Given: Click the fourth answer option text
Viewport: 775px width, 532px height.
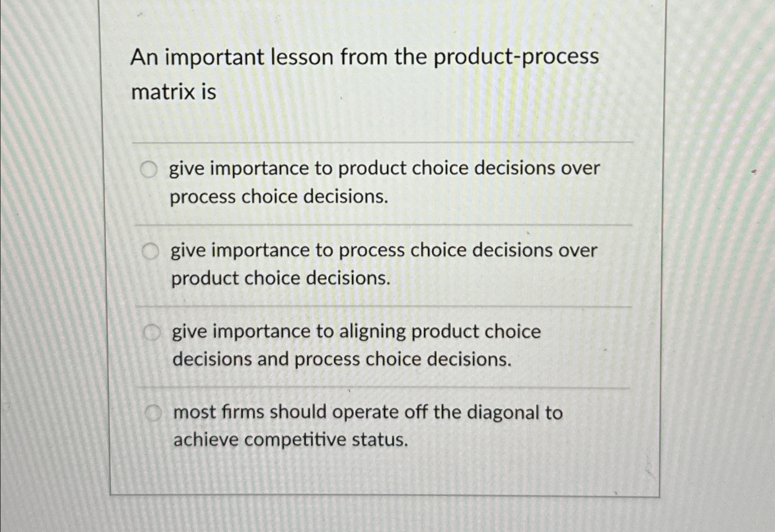Looking at the screenshot, I should [x=366, y=425].
